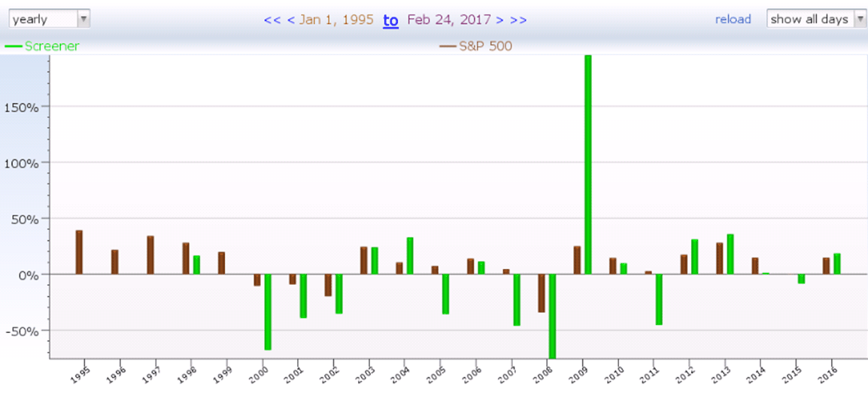Viewport: 868px width, 409px height.
Task: Click the green 2003 Screener bar
Action: coord(375,261)
